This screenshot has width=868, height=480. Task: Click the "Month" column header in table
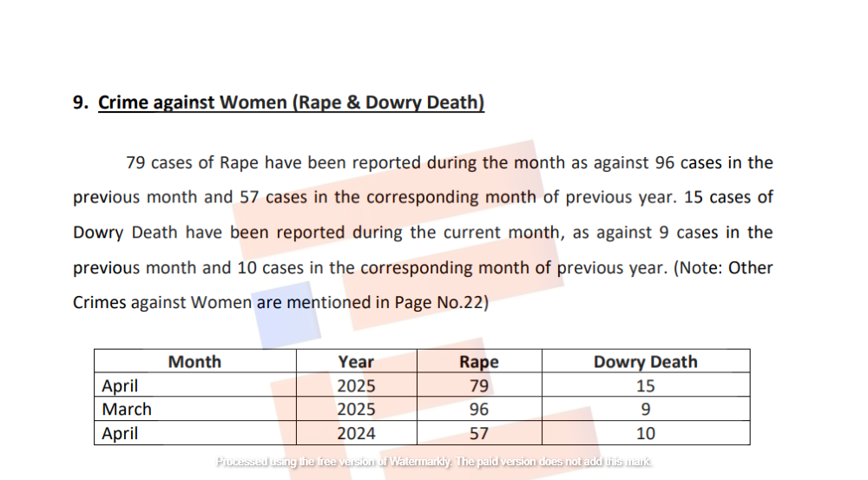tap(194, 362)
